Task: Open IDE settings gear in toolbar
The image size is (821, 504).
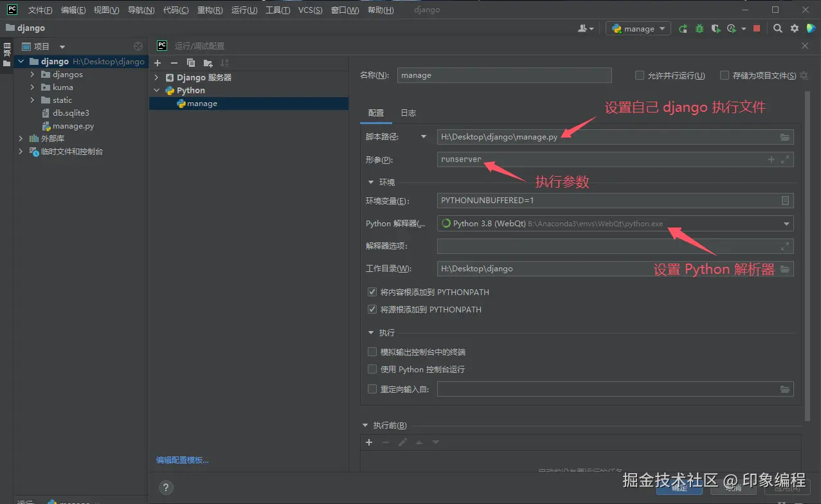Action: coord(795,29)
